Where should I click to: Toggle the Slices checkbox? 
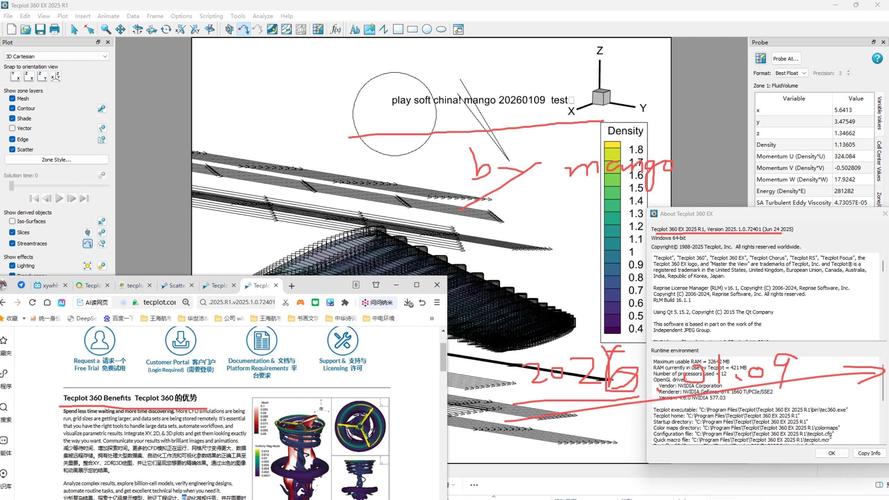click(12, 232)
